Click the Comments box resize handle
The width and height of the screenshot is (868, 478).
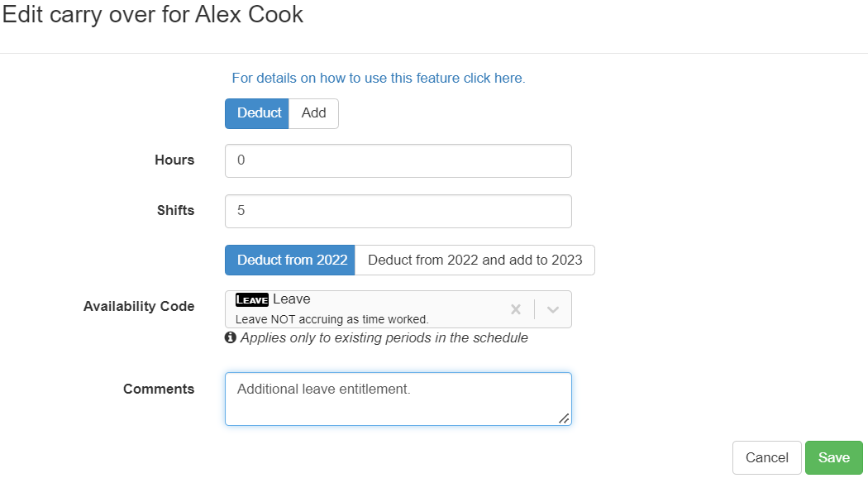564,418
